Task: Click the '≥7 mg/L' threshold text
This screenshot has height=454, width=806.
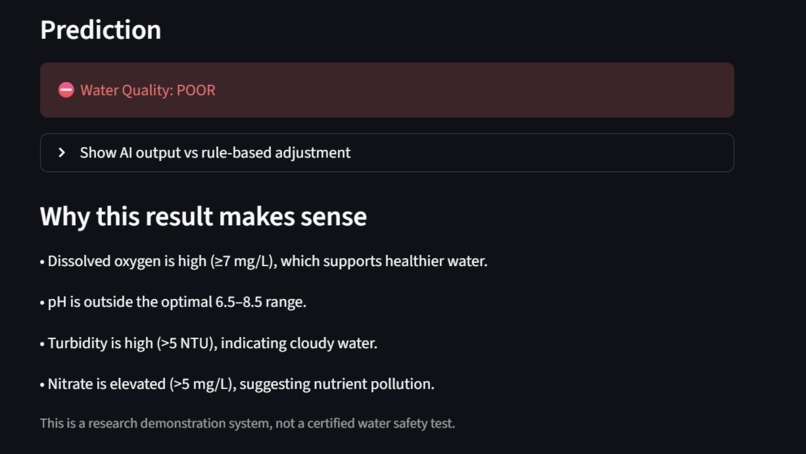Action: pyautogui.click(x=241, y=261)
